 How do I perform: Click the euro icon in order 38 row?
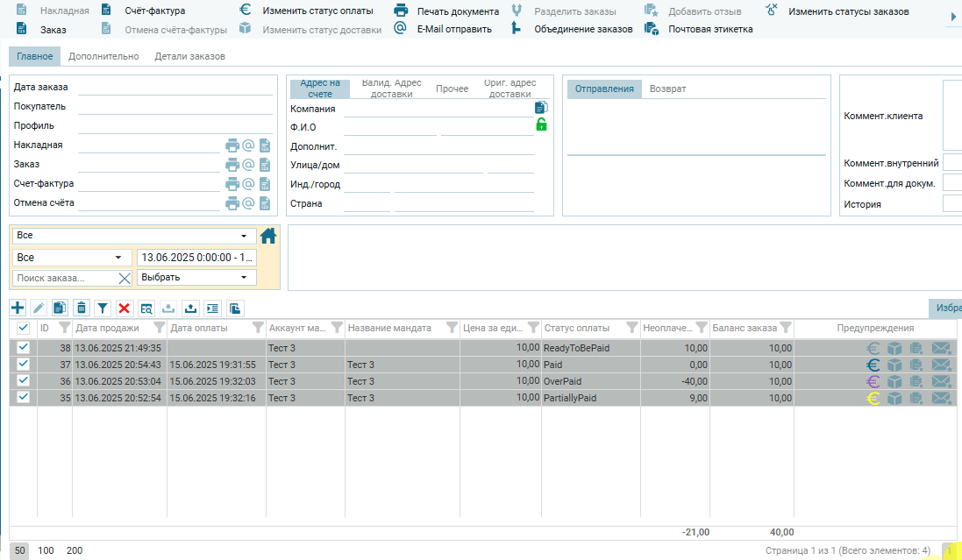coord(873,347)
